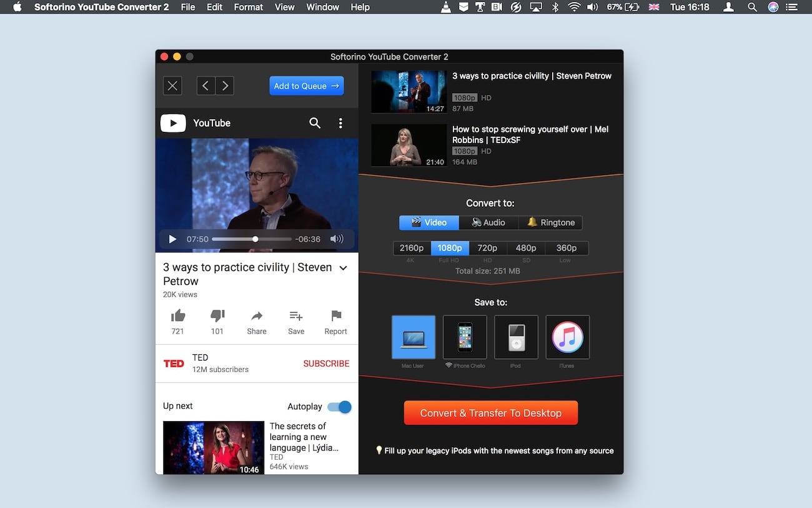Expand video description chevron beside title
The image size is (812, 508).
pos(343,268)
